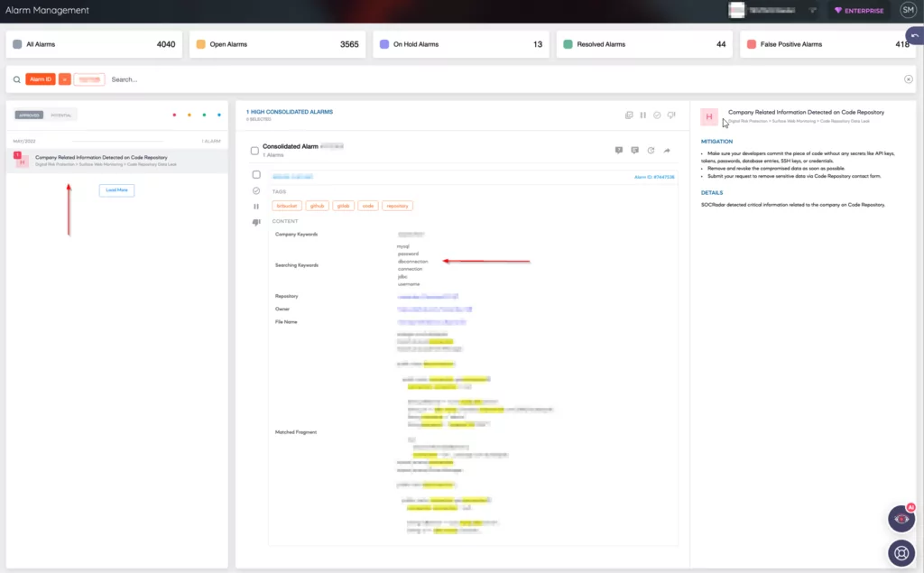924x573 pixels.
Task: Click the dbconnection searching keyword
Action: click(x=412, y=261)
